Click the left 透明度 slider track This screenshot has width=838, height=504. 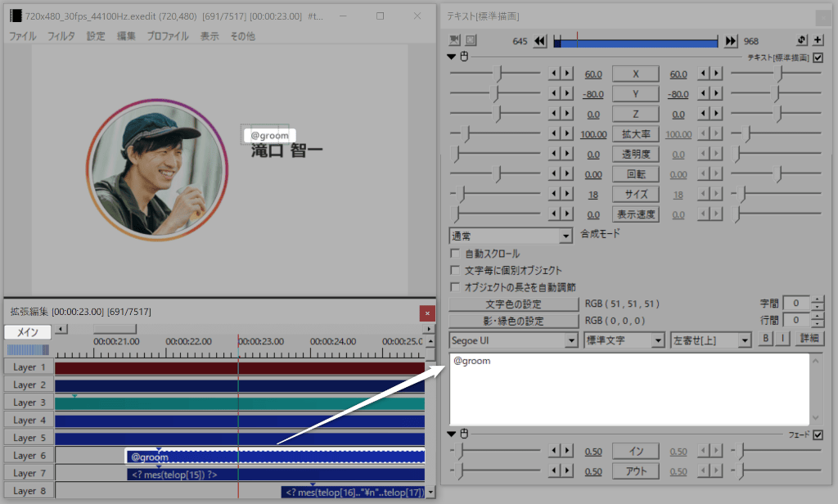pos(496,154)
